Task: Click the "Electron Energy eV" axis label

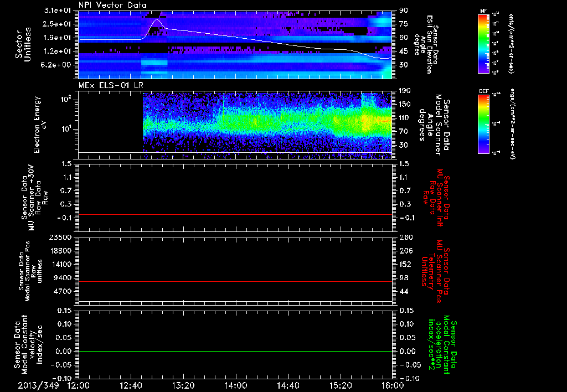Action: [40, 125]
